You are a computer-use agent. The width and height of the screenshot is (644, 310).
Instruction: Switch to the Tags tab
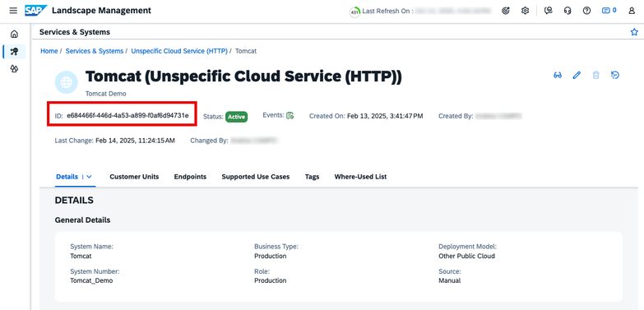[x=313, y=177]
